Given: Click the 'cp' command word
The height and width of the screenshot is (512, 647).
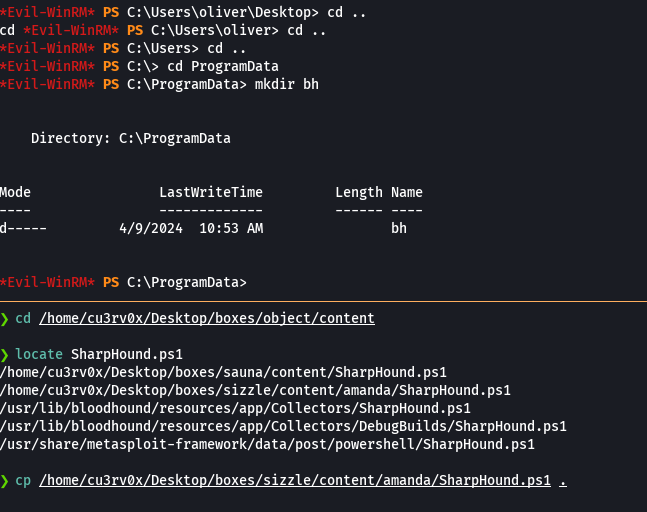Looking at the screenshot, I should point(23,480).
